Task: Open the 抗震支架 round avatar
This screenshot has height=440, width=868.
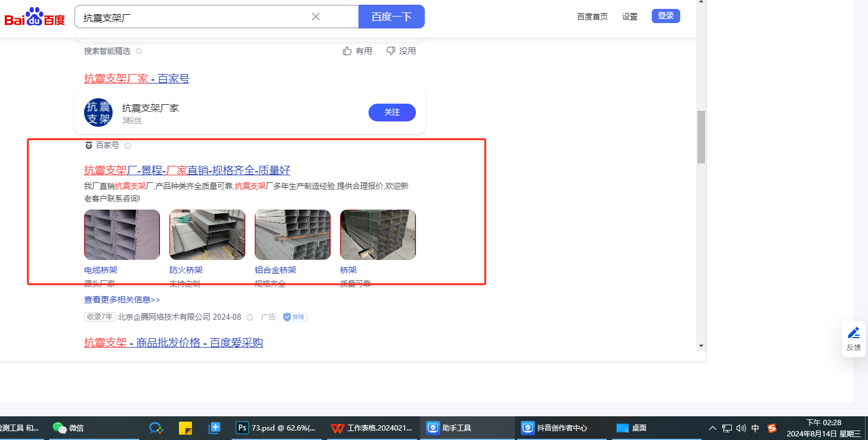Action: coord(98,113)
